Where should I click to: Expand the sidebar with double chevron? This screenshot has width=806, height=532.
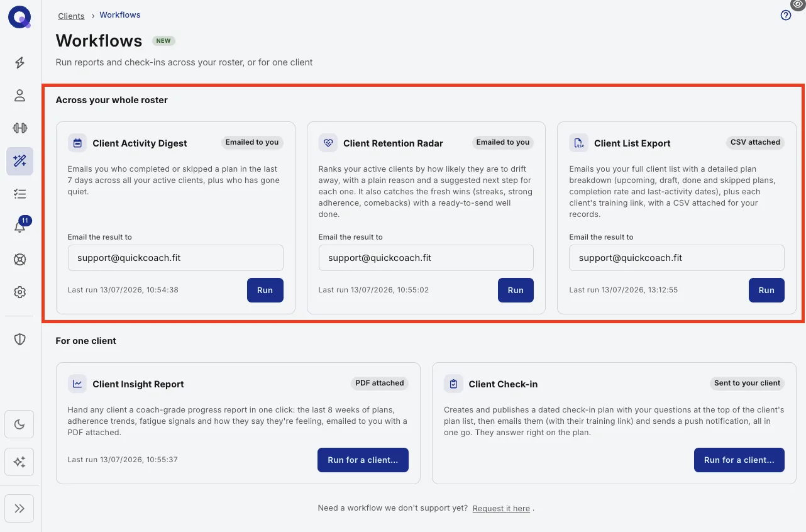[19, 509]
